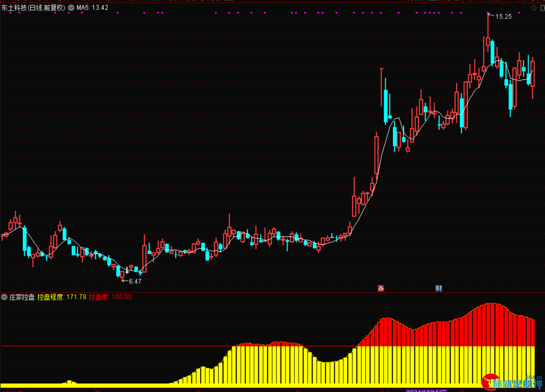Select the red 控盘度: 100.00 readout
Image resolution: width=545 pixels, height=392 pixels.
tap(110, 297)
